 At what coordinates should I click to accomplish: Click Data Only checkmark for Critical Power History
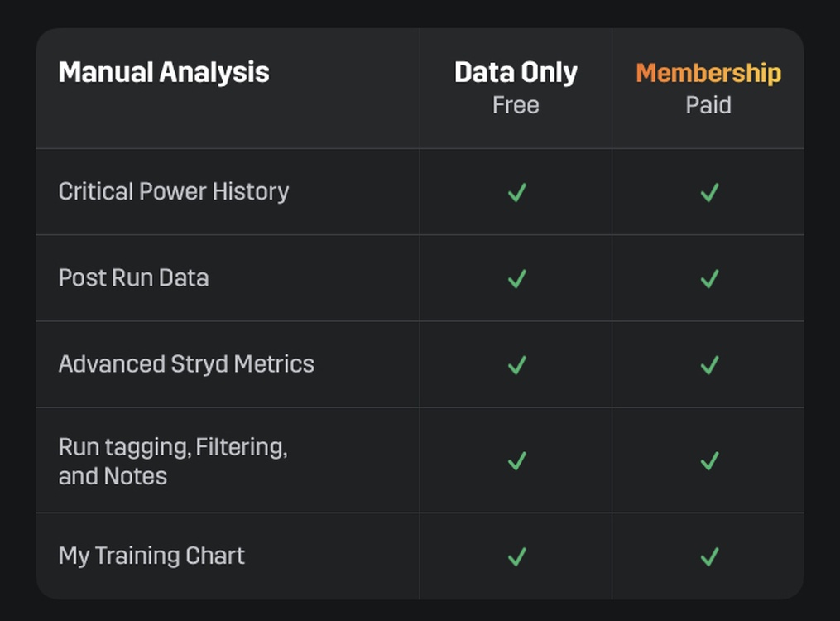pyautogui.click(x=517, y=192)
